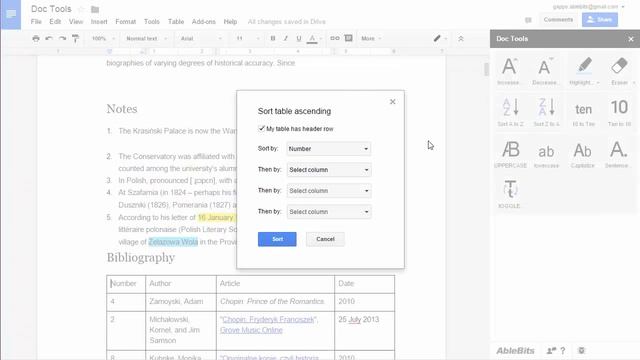Expand the More toolbar options
This screenshot has width=640, height=360.
pos(371,38)
